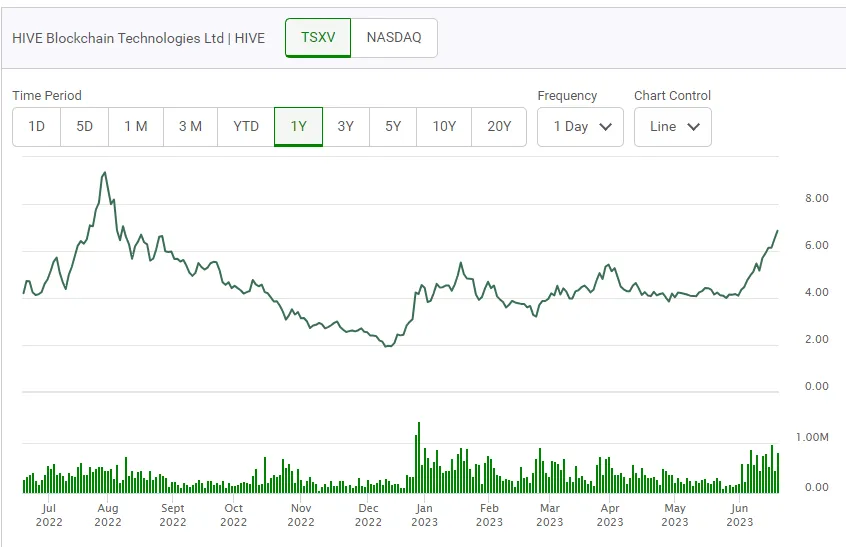Click the HIVE Blockchain Technologies Ltd title

pos(139,38)
